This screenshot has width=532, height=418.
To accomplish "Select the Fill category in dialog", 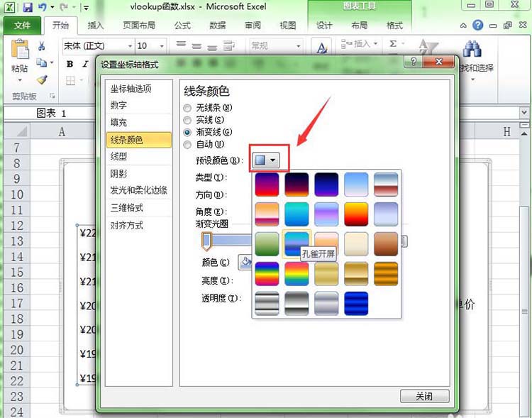I will click(139, 122).
